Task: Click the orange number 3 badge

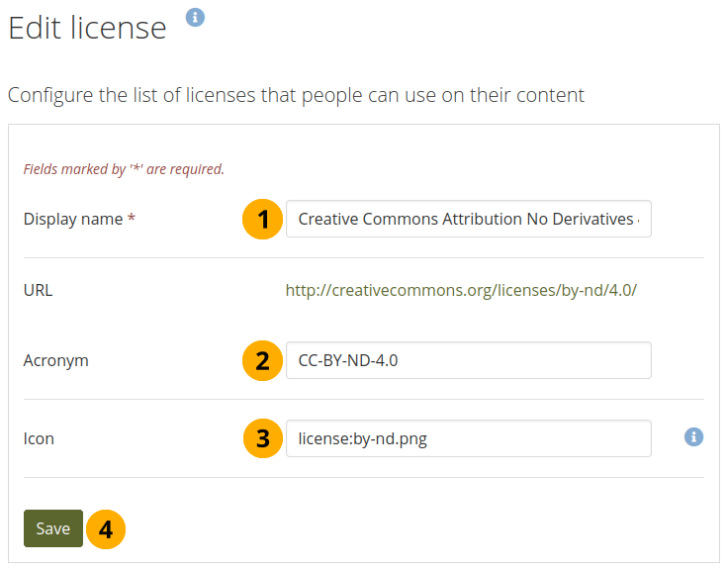Action: [x=262, y=438]
